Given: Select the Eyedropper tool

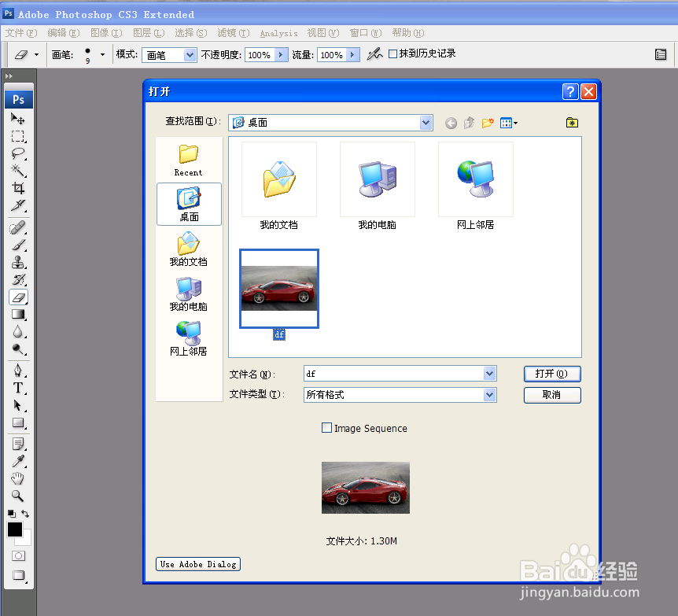Looking at the screenshot, I should pyautogui.click(x=17, y=459).
